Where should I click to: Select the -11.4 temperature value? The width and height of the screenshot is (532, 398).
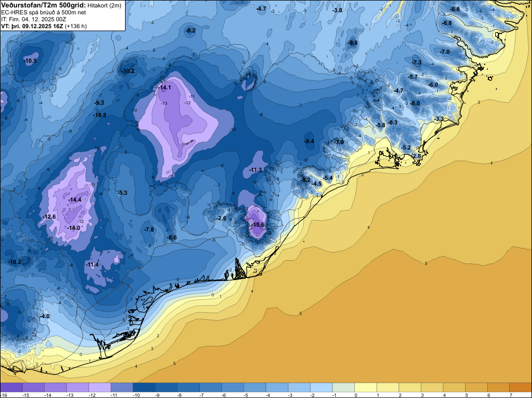click(92, 264)
